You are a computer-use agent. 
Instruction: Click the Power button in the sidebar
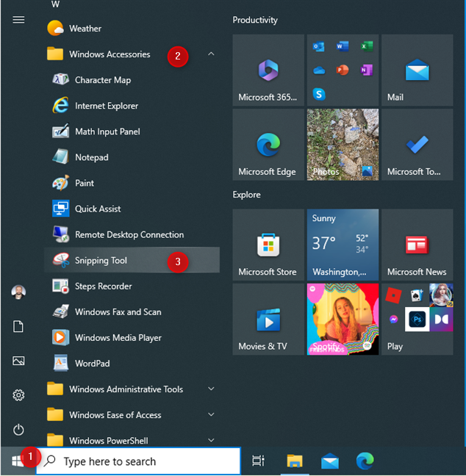[19, 430]
